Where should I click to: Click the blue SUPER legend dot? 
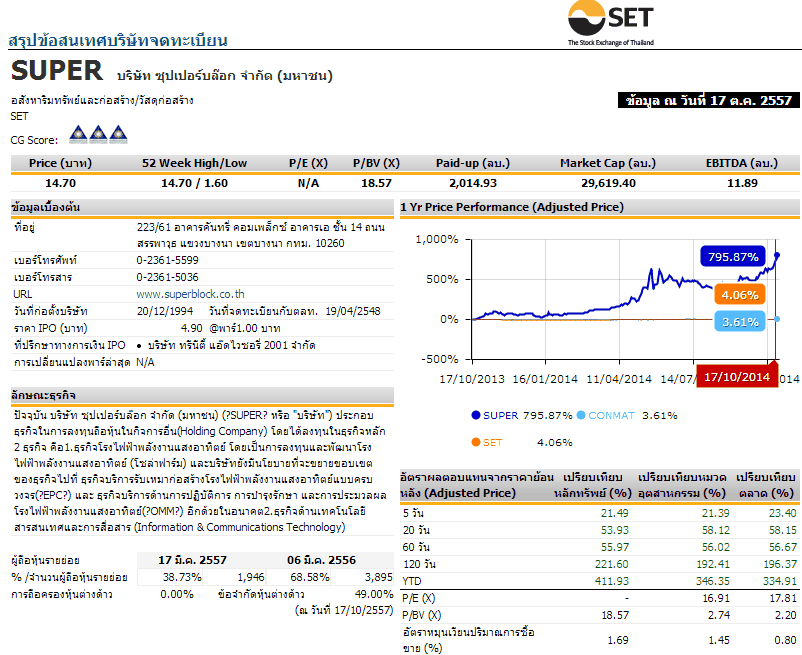[476, 415]
